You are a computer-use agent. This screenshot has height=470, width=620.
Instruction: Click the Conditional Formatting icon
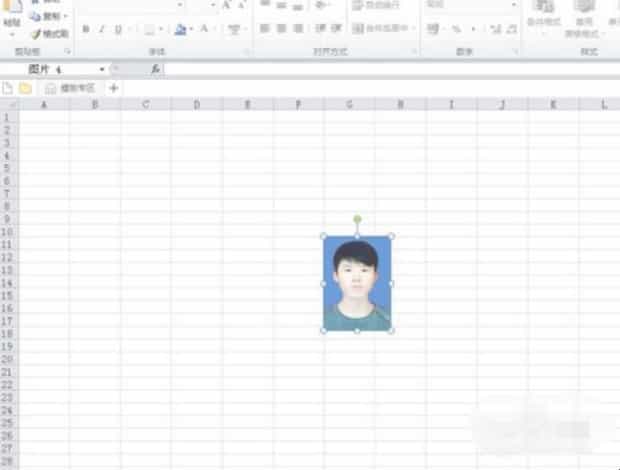click(x=544, y=12)
